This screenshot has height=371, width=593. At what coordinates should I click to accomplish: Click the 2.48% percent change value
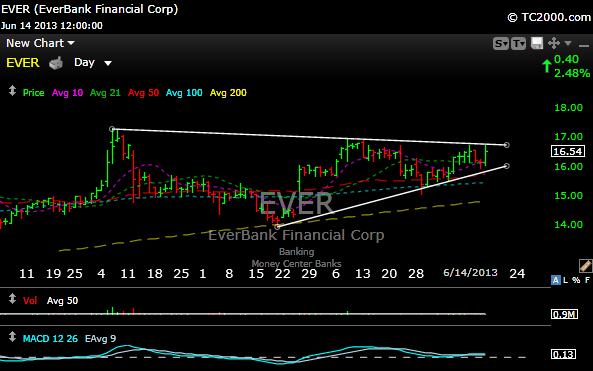[x=572, y=73]
